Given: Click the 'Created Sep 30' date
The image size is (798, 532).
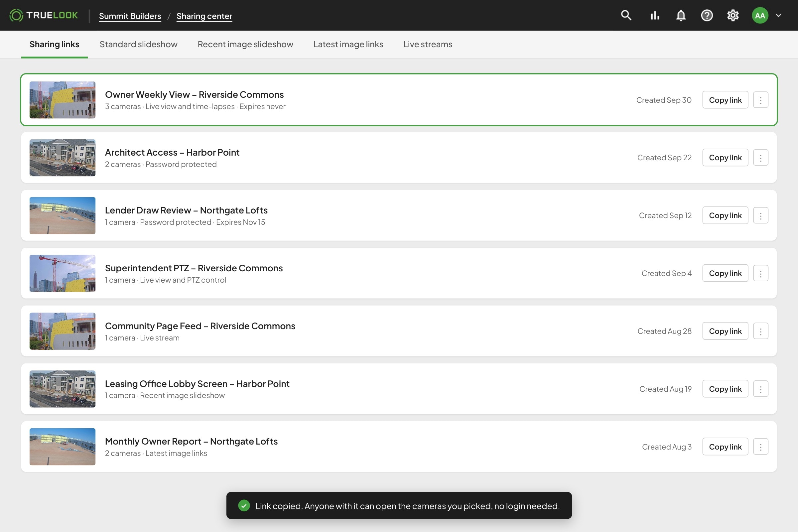Looking at the screenshot, I should coord(664,100).
